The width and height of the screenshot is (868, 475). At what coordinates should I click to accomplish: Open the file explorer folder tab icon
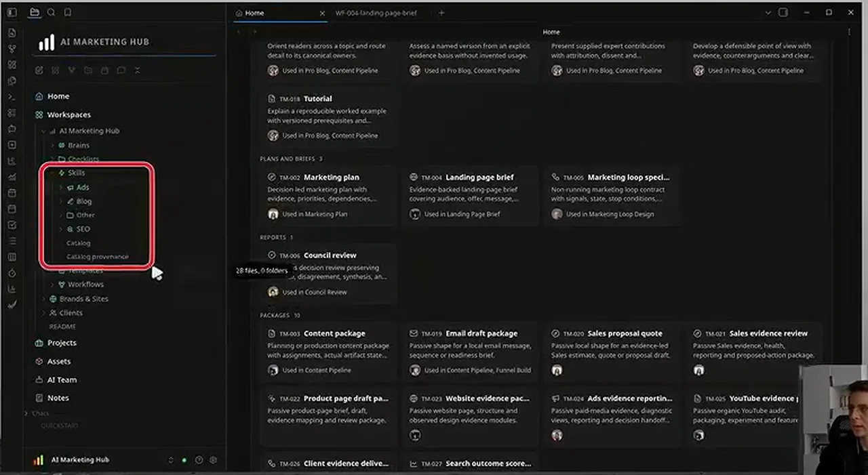[x=35, y=12]
